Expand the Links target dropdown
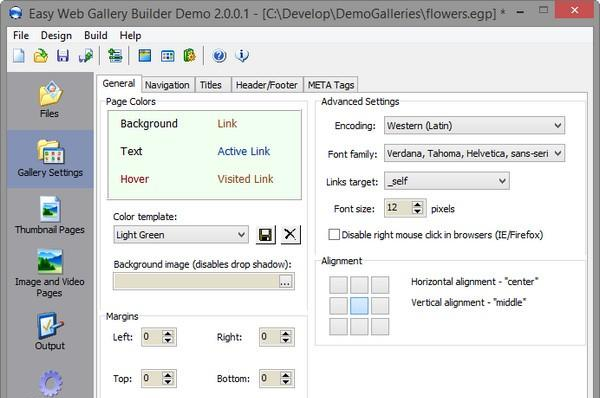The image size is (600, 398). pos(447,181)
